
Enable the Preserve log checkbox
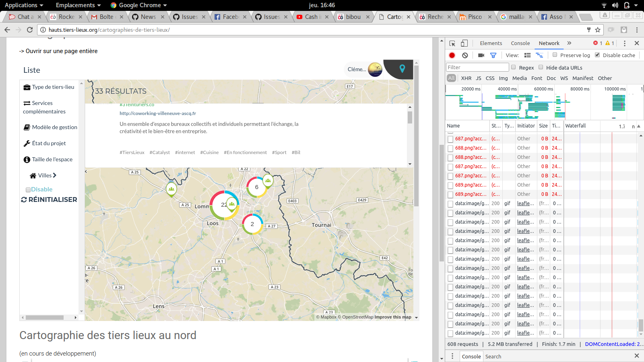[x=555, y=55]
